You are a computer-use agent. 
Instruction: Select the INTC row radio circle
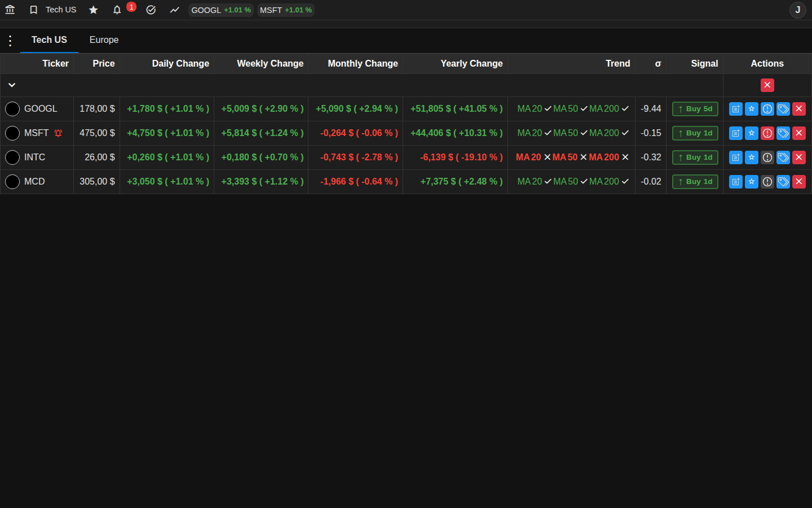click(x=12, y=157)
